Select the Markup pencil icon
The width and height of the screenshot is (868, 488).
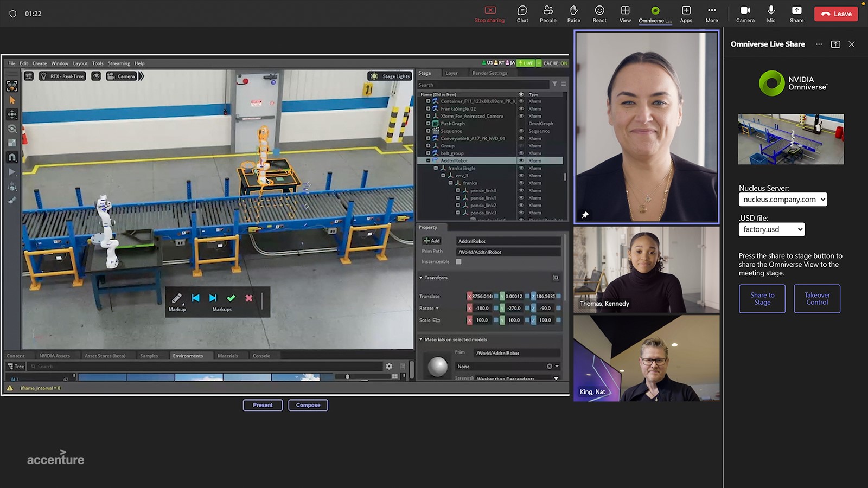tap(177, 297)
